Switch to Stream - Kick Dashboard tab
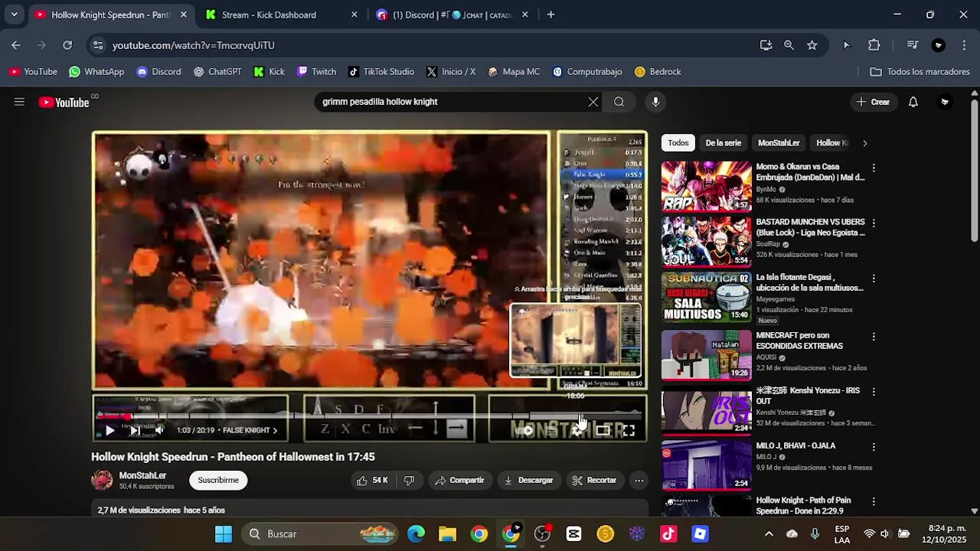This screenshot has width=980, height=551. pyautogui.click(x=281, y=15)
